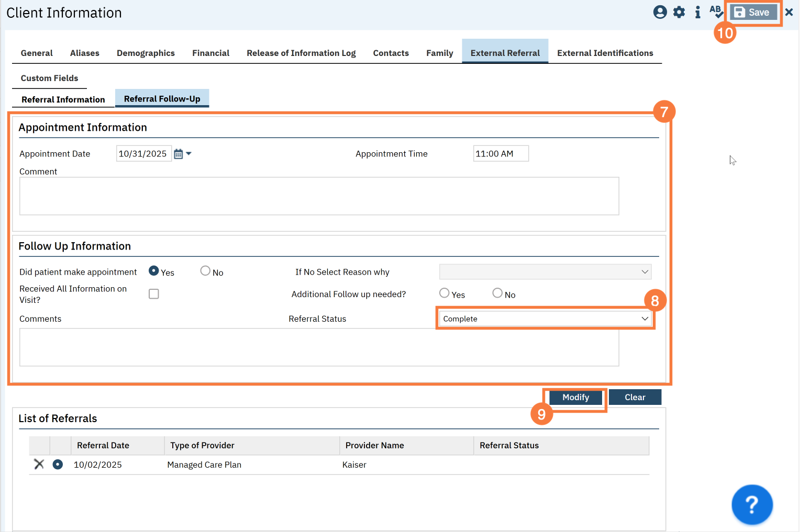Screen dimensions: 800x532
Task: Click the information 'i' icon
Action: [697, 12]
